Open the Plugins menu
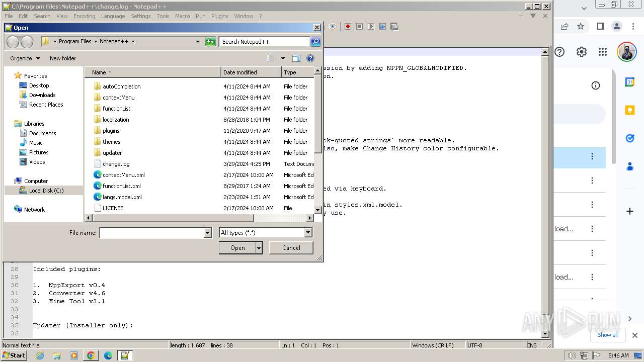 pyautogui.click(x=219, y=16)
